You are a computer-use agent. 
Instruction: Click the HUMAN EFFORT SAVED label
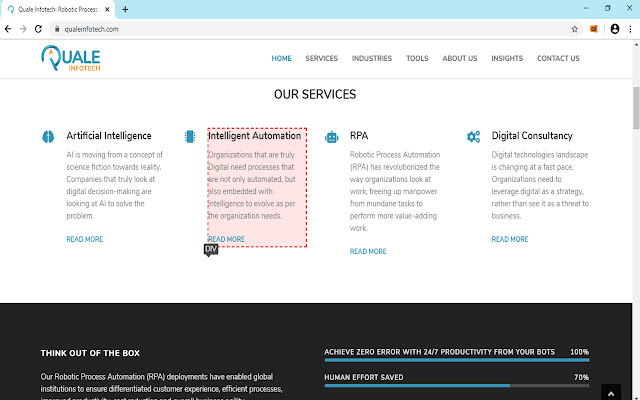(x=364, y=377)
